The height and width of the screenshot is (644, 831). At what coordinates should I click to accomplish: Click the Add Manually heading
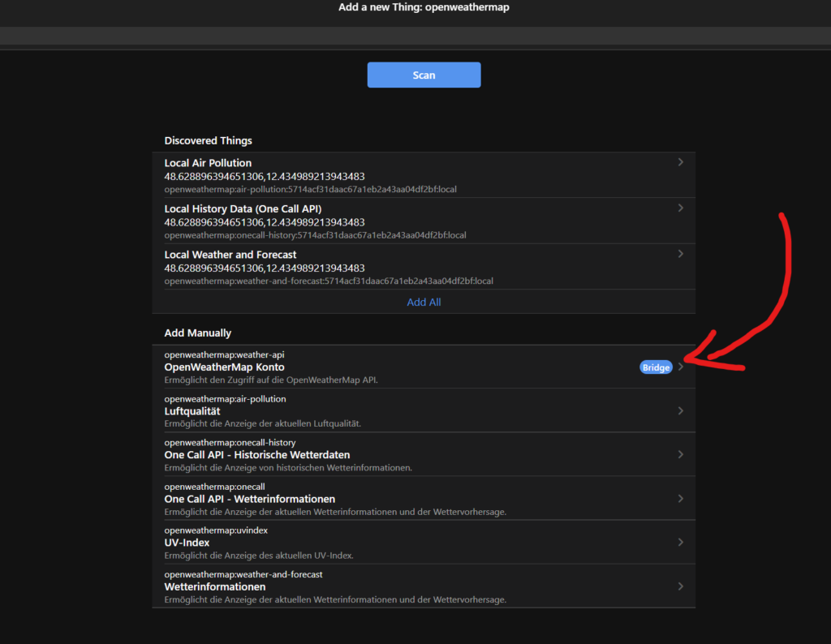[x=197, y=333]
